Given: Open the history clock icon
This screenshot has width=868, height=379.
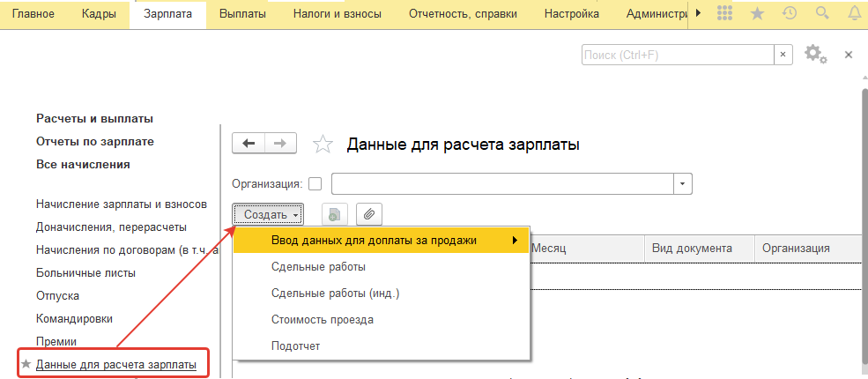Looking at the screenshot, I should 790,13.
